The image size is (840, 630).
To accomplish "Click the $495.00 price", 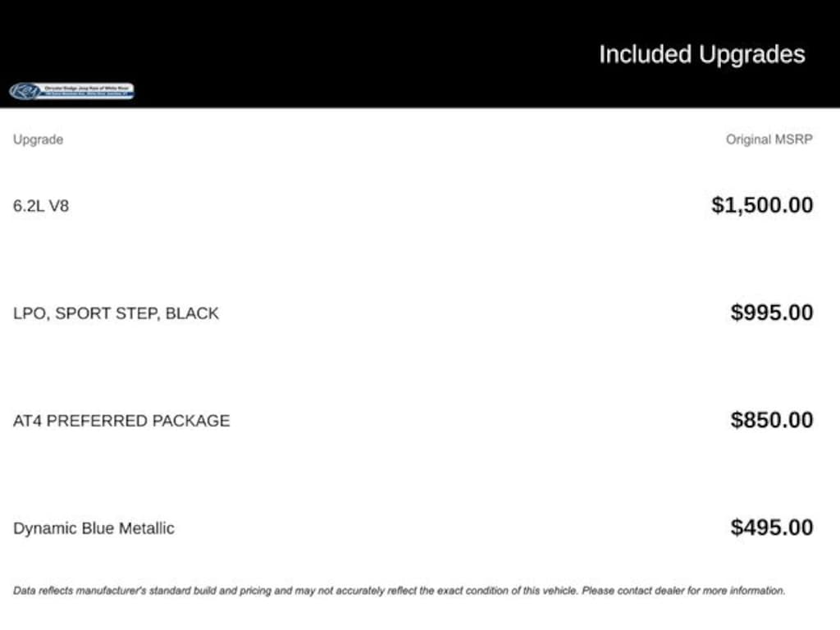I will [772, 527].
